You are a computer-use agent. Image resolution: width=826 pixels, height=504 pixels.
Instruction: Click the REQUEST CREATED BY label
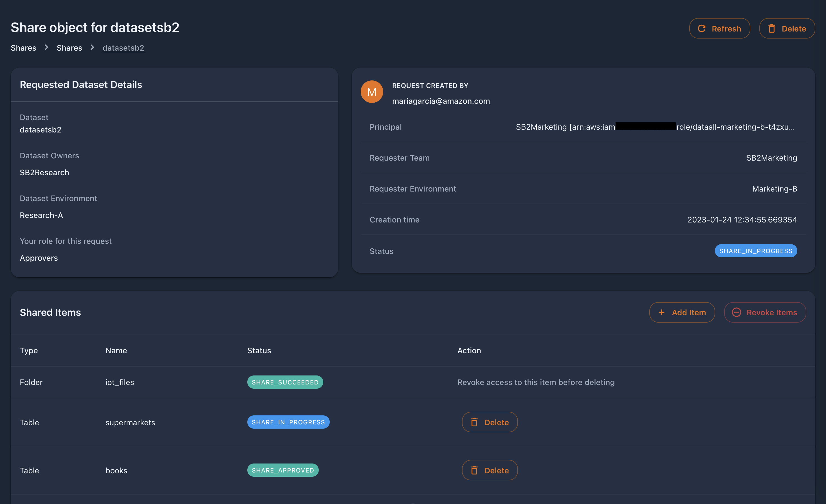pos(430,86)
